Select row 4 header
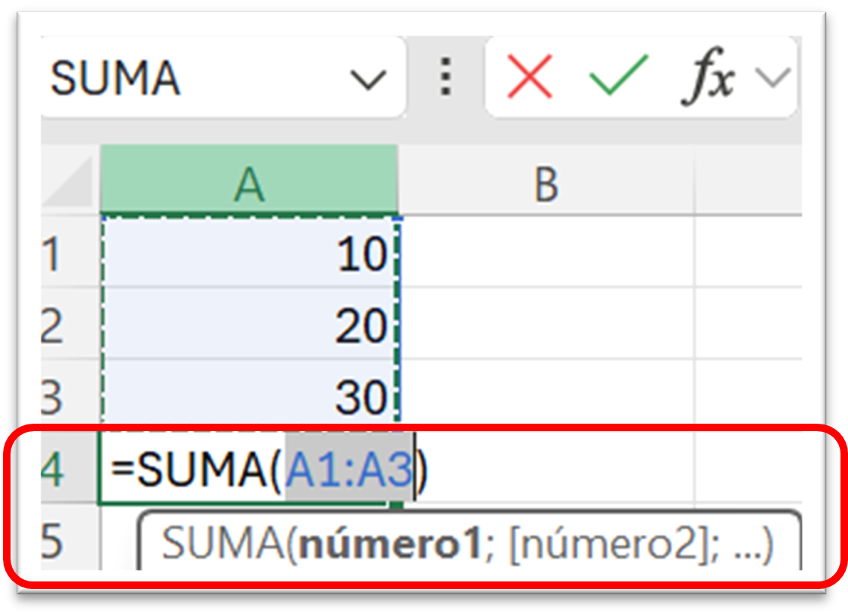The image size is (848, 616). pyautogui.click(x=54, y=470)
